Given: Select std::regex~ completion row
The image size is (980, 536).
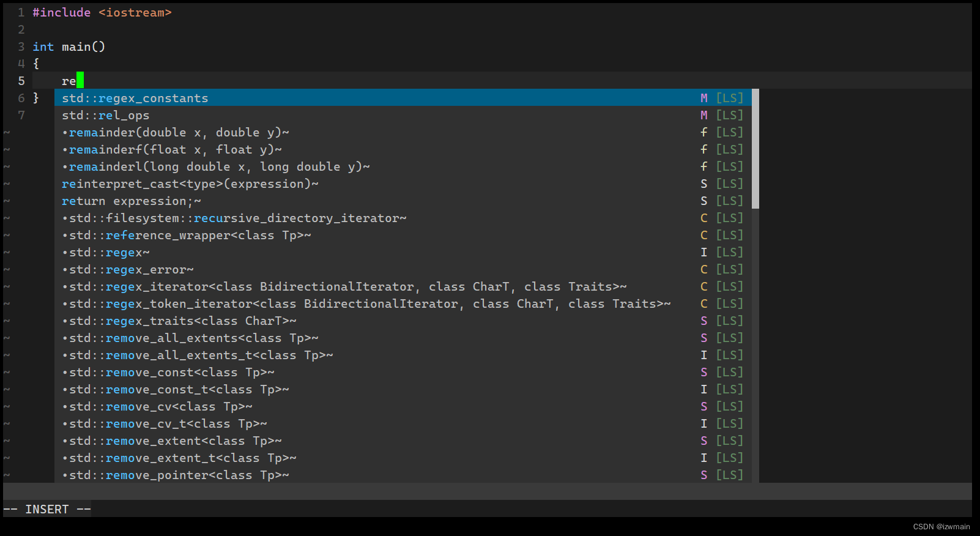Looking at the screenshot, I should (x=403, y=252).
